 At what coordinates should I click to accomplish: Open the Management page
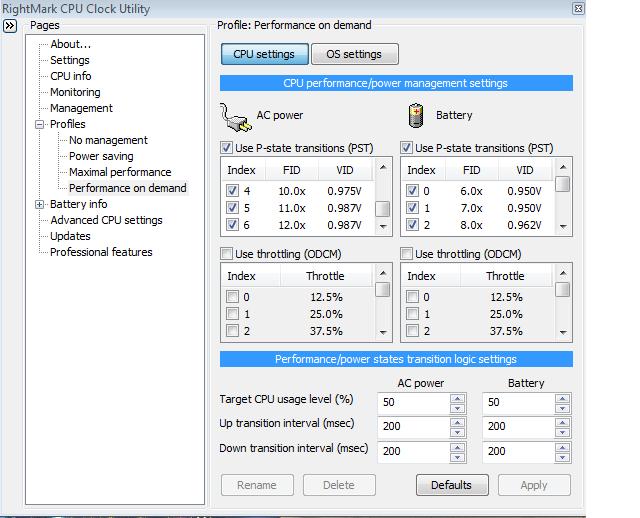(81, 108)
